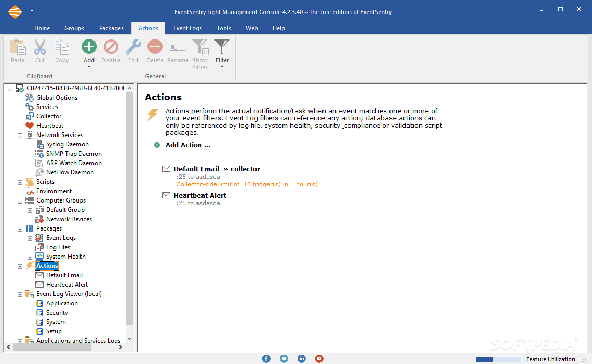Expand the Event Logs package node

pyautogui.click(x=30, y=238)
